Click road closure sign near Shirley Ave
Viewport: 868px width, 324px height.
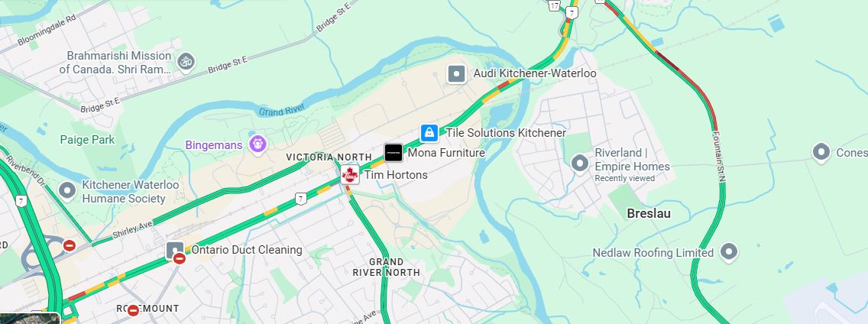[70, 245]
